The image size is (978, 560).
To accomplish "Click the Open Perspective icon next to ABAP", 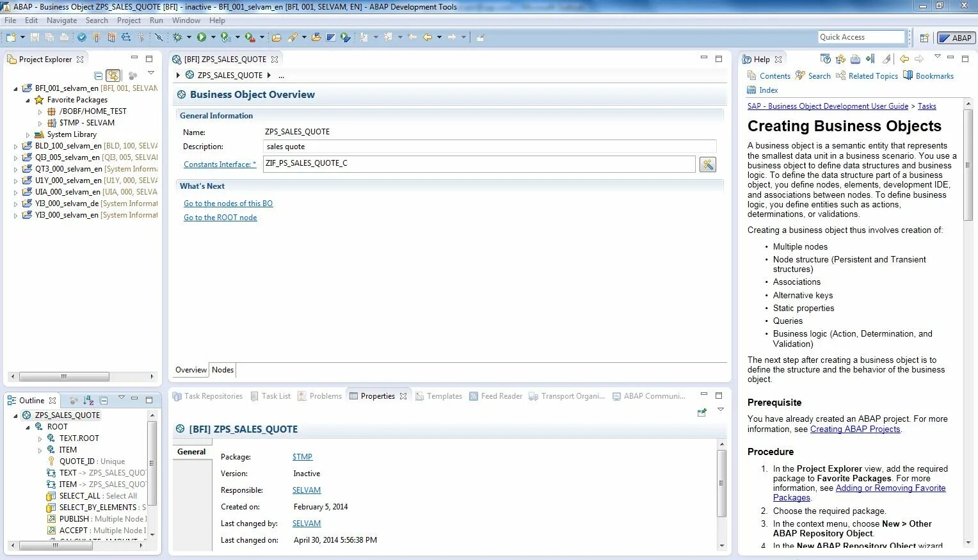I will [924, 38].
